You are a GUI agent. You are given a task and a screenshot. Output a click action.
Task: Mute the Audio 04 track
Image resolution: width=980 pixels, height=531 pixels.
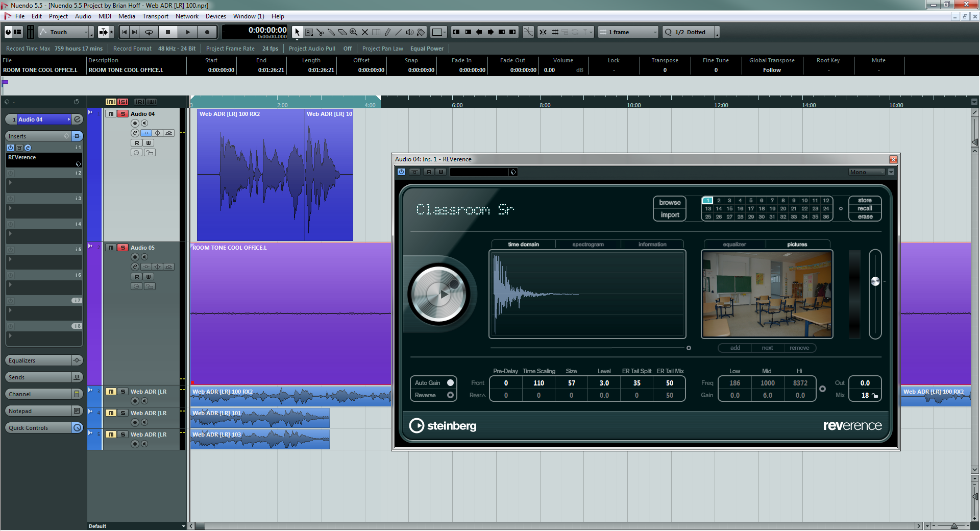coord(111,114)
